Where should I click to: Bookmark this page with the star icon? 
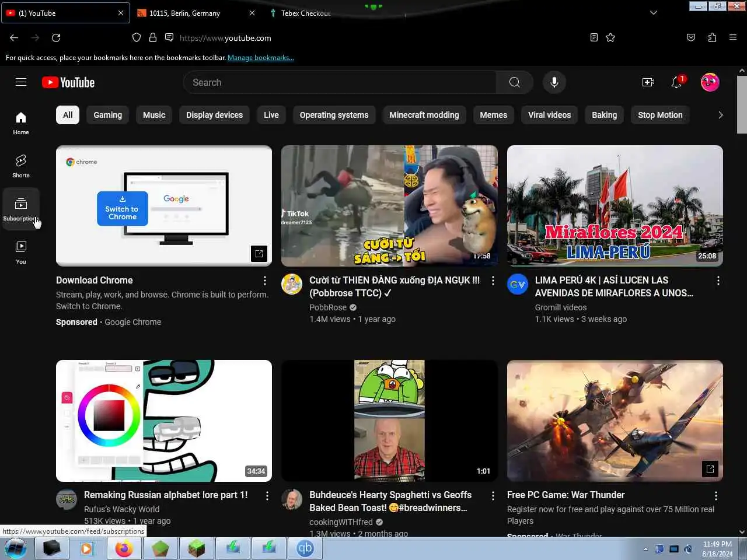pyautogui.click(x=610, y=38)
